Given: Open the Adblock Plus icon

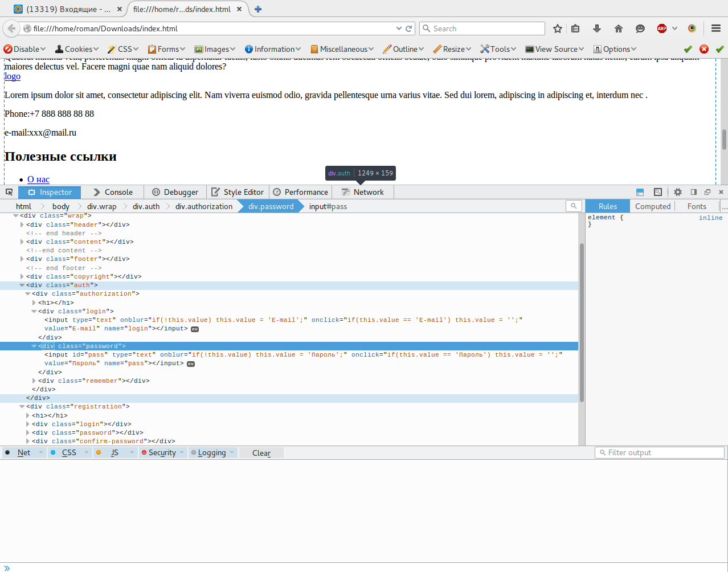Looking at the screenshot, I should click(662, 28).
